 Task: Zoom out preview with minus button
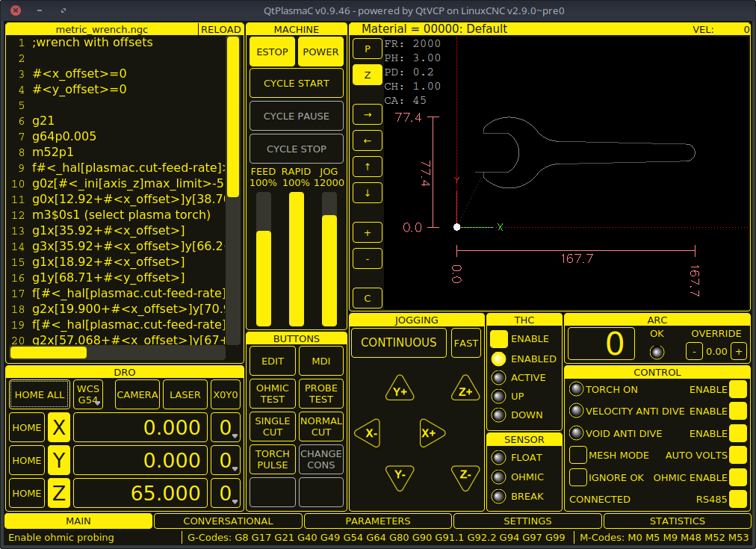368,259
